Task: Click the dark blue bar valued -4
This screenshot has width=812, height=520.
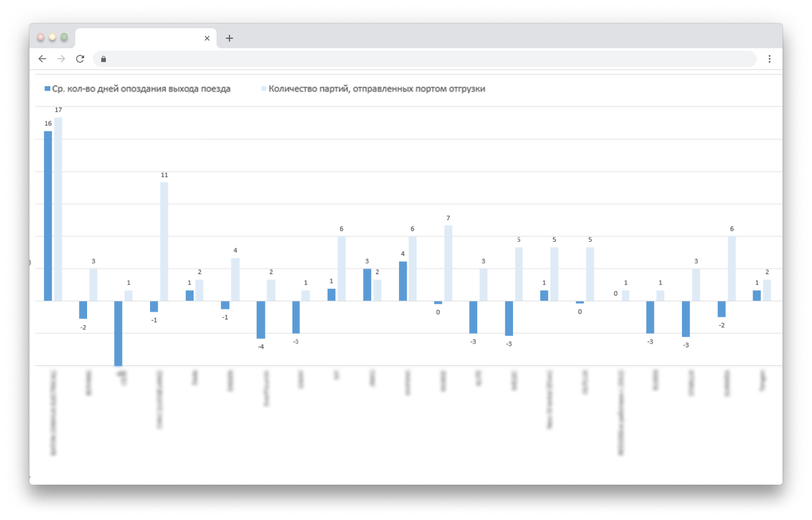Action: (261, 320)
